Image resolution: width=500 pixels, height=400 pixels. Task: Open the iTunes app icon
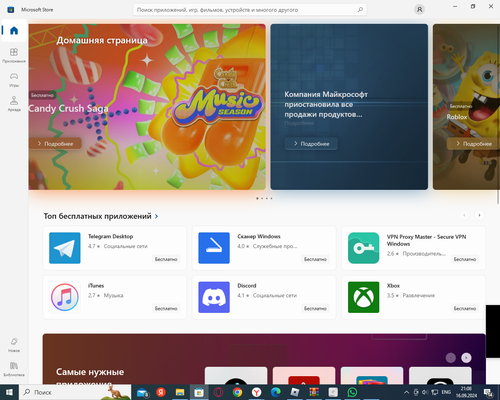[x=65, y=297]
